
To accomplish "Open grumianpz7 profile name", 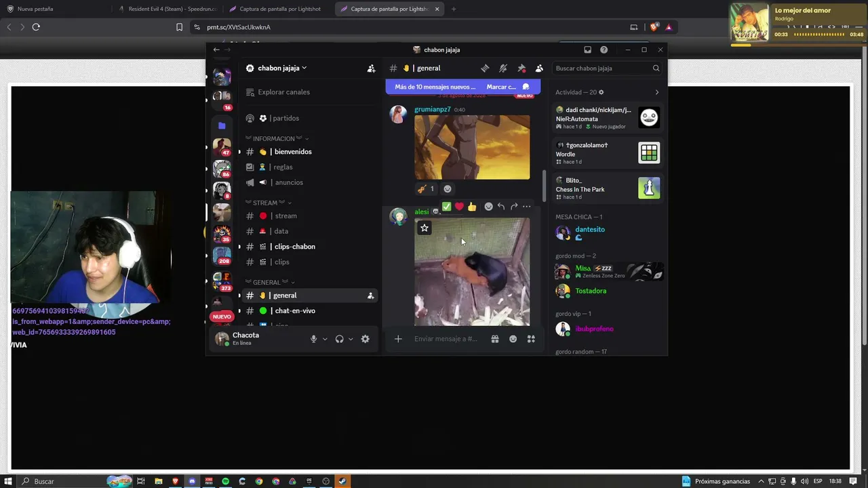I will [x=433, y=110].
